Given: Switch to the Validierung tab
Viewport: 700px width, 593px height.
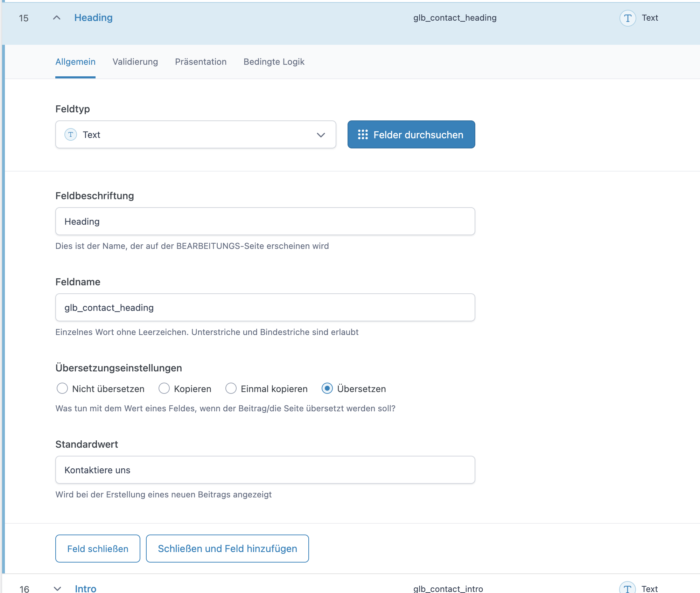Looking at the screenshot, I should pos(135,62).
